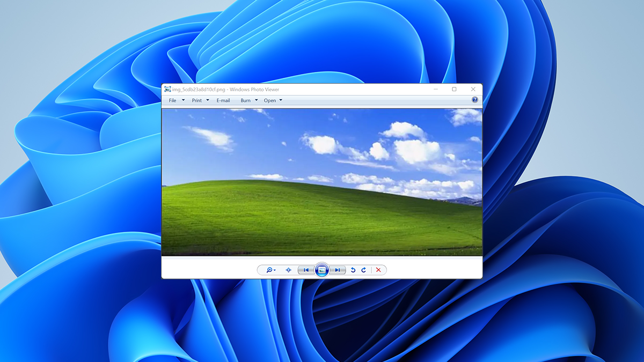The width and height of the screenshot is (644, 362).
Task: Rotate the photo clockwise
Action: (x=364, y=270)
